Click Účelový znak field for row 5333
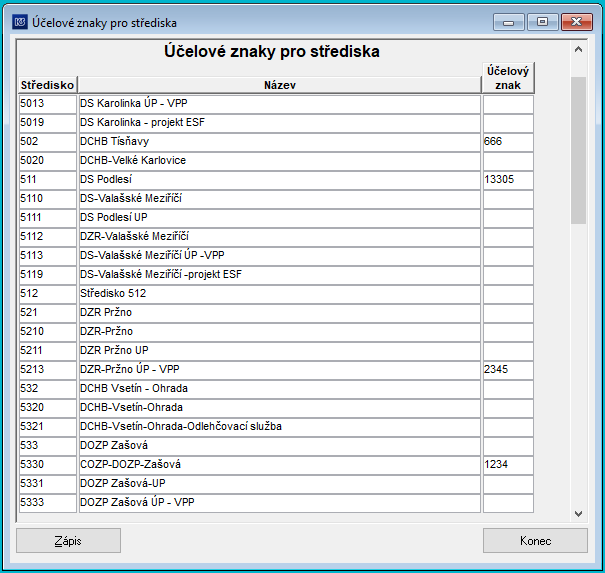Screen dimensions: 605x573 coord(508,503)
